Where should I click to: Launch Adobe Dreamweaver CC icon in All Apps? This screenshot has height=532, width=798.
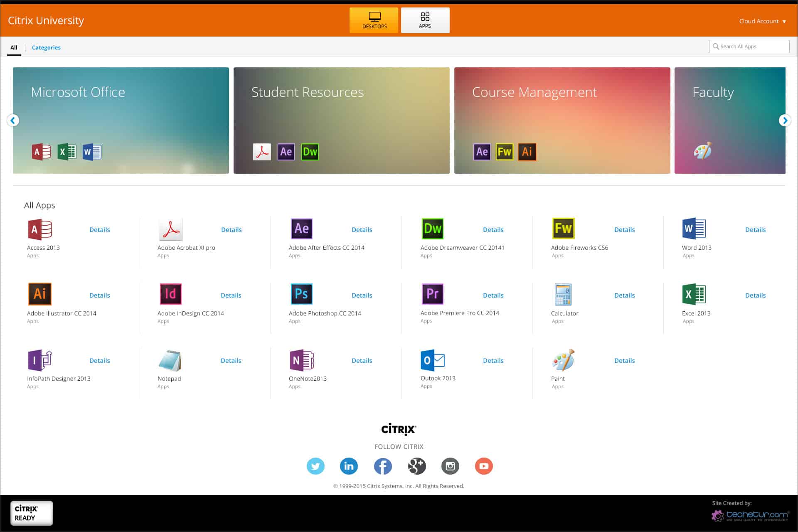click(x=432, y=229)
